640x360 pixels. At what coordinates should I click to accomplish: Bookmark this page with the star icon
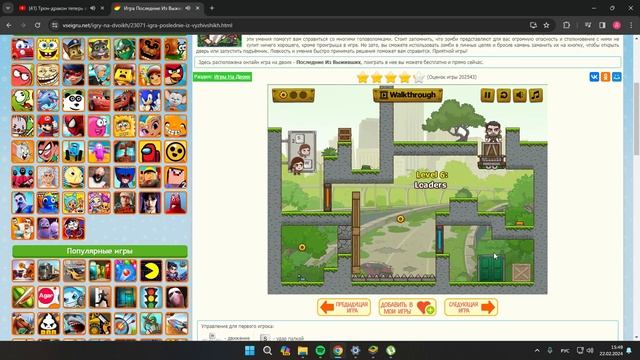(x=546, y=25)
